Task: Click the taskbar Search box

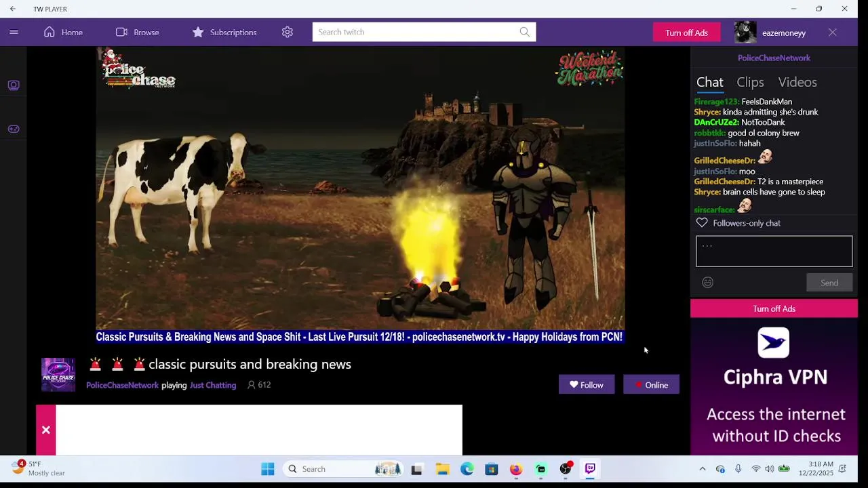Action: click(344, 469)
